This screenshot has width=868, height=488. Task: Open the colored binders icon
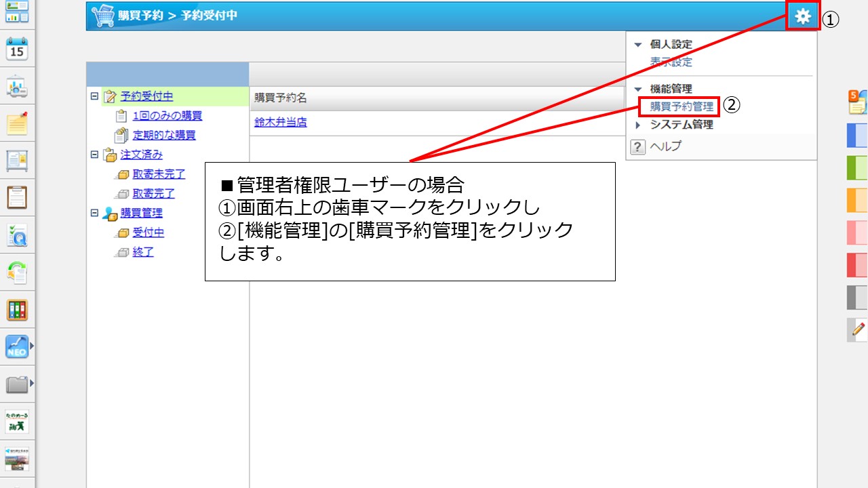[x=17, y=310]
